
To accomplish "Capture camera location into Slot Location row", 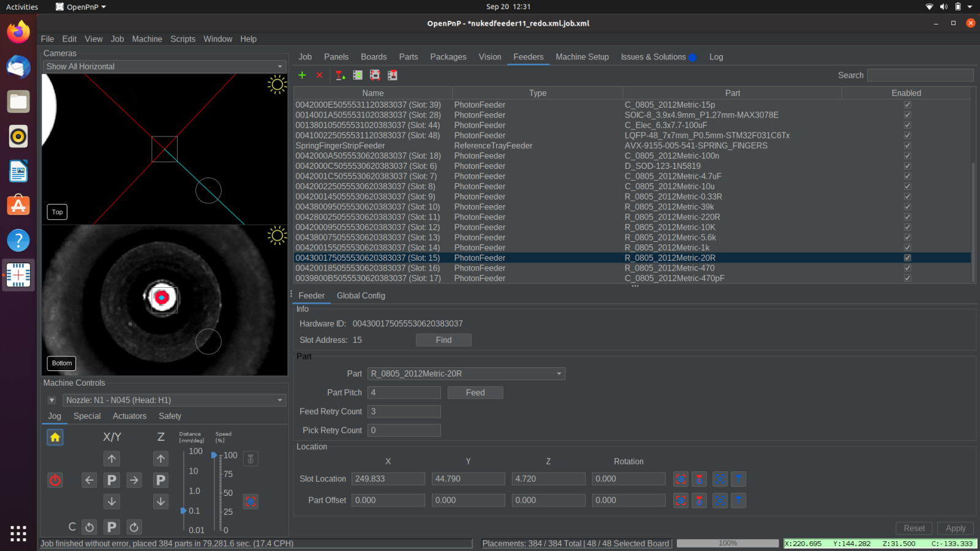I will [680, 479].
